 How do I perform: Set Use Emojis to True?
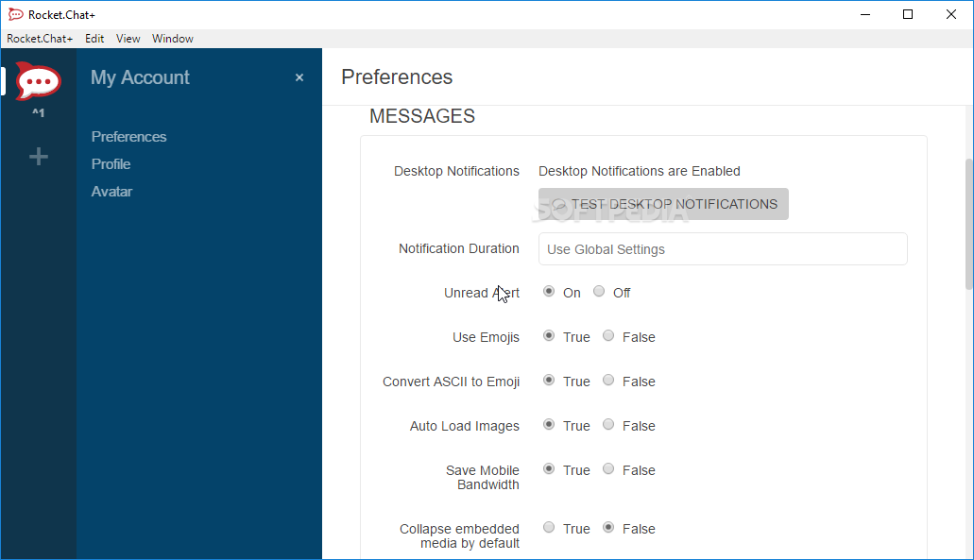[x=549, y=336]
